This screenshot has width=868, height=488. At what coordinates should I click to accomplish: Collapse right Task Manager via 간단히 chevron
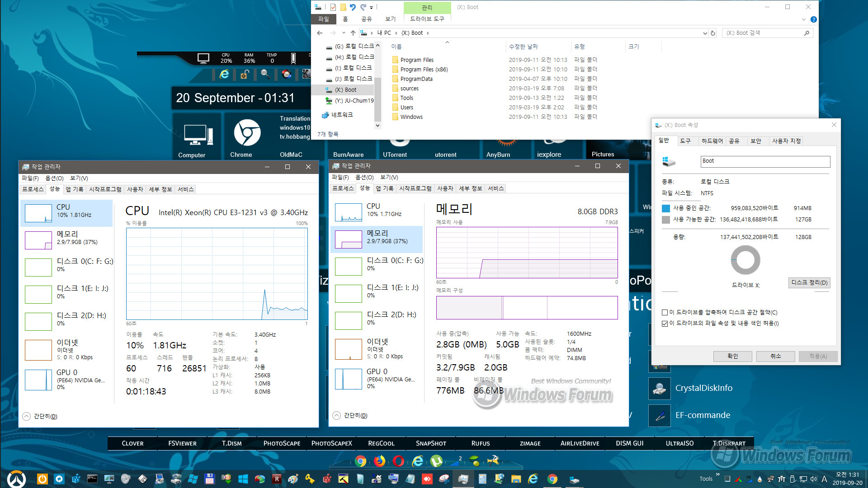pyautogui.click(x=337, y=416)
